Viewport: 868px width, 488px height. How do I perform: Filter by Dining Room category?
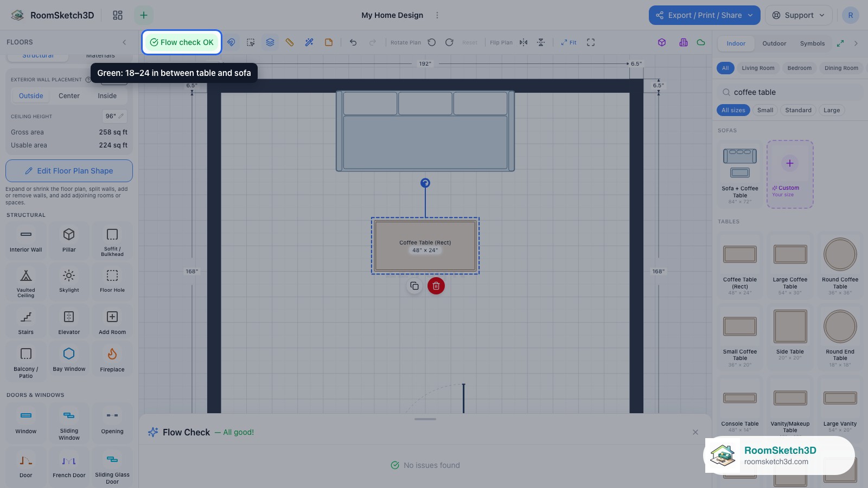(841, 68)
